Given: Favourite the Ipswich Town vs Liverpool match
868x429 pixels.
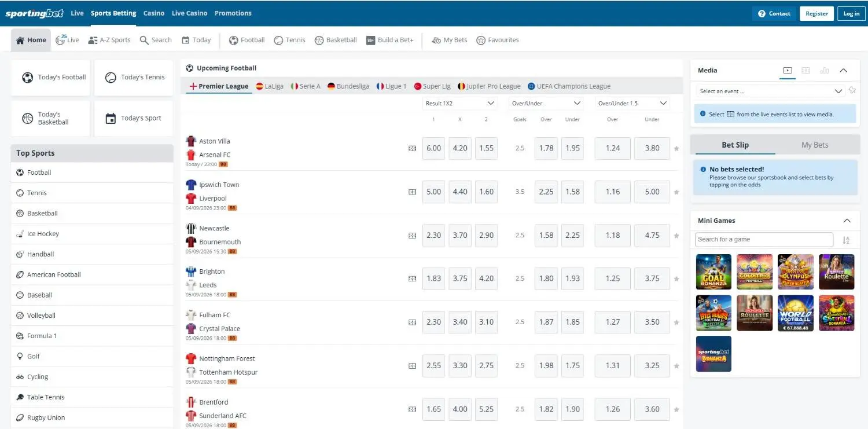Looking at the screenshot, I should pyautogui.click(x=676, y=192).
